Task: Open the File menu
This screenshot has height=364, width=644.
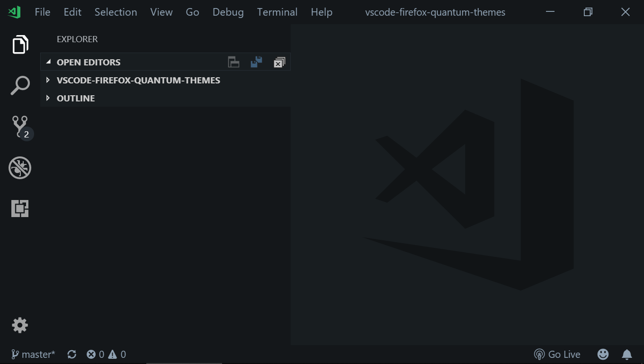Action: tap(42, 12)
